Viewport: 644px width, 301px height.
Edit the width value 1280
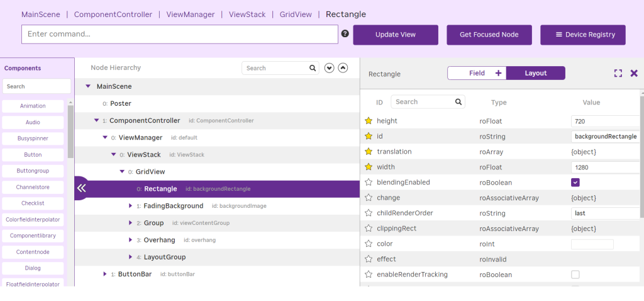pos(606,168)
